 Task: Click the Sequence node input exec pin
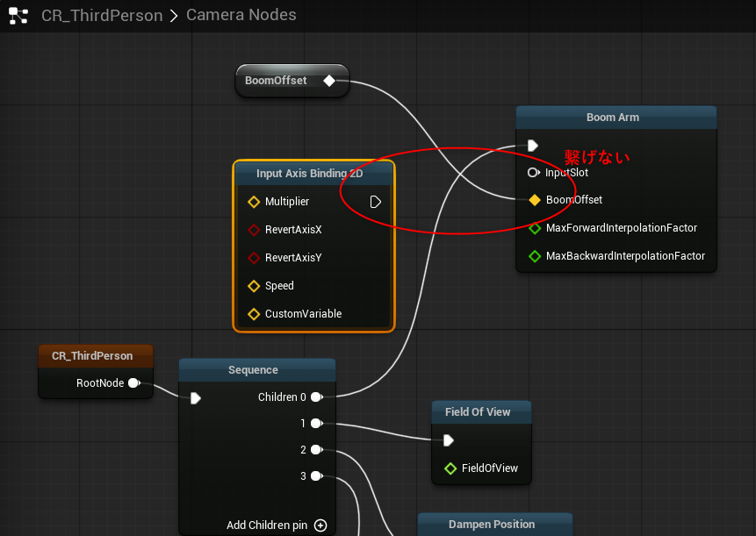(x=195, y=398)
